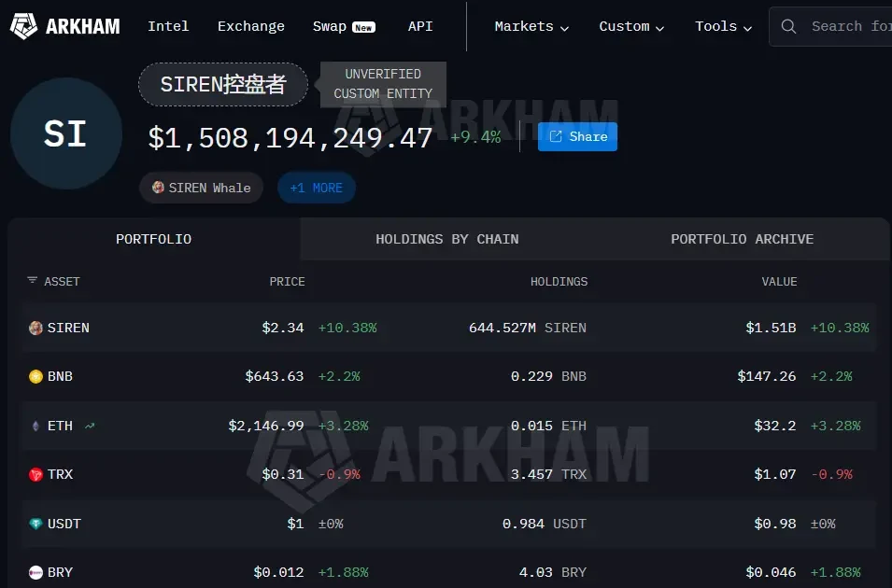The image size is (892, 588).
Task: Click the BRY price $0.012
Action: 278,572
